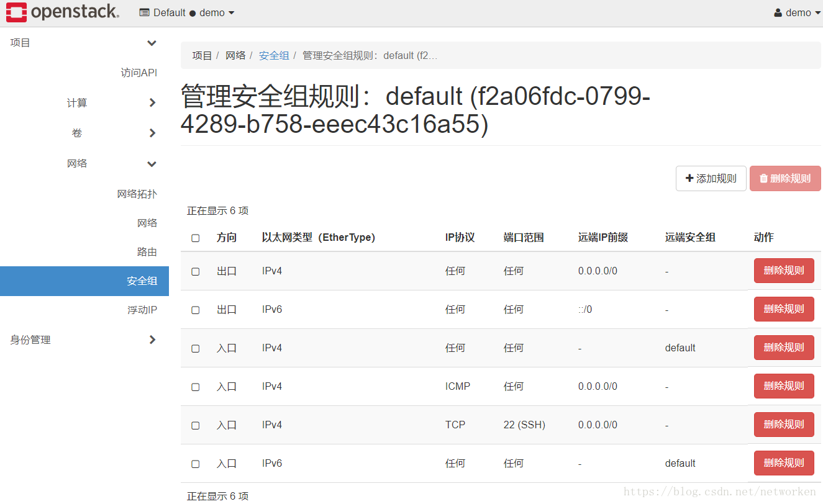
Task: Delete the SSH port 22 rule
Action: point(783,425)
